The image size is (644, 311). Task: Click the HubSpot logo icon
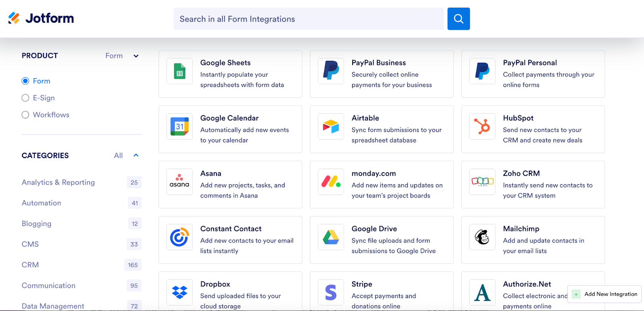click(482, 126)
